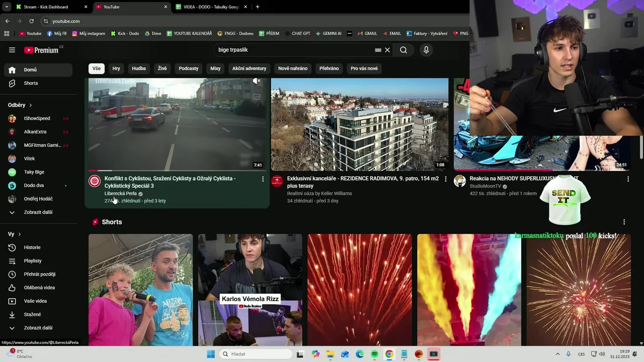Open File Explorer from the taskbar

(330, 354)
